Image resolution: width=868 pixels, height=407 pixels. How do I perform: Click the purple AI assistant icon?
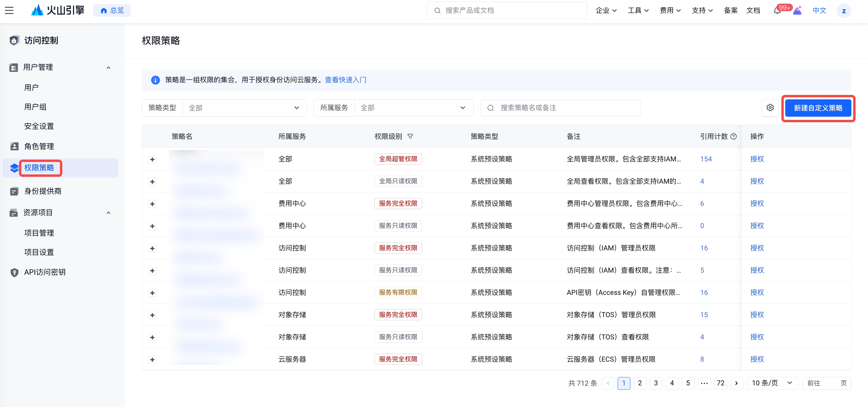(797, 11)
